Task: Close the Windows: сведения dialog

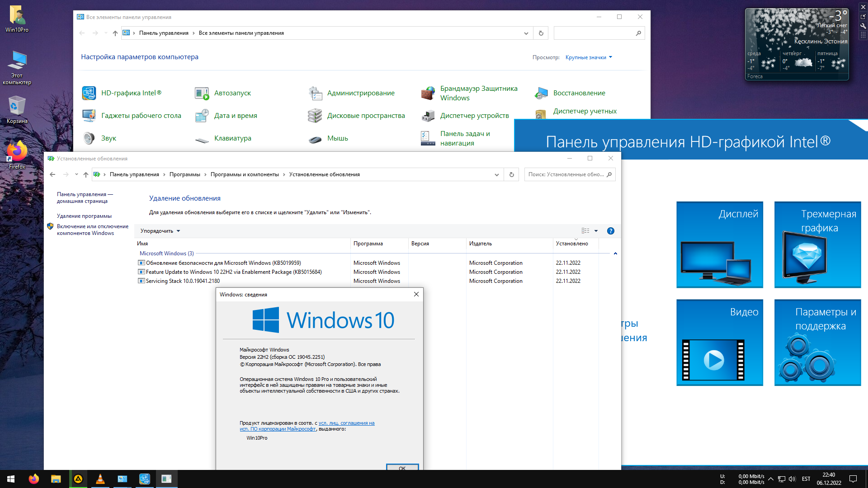Action: pyautogui.click(x=416, y=294)
